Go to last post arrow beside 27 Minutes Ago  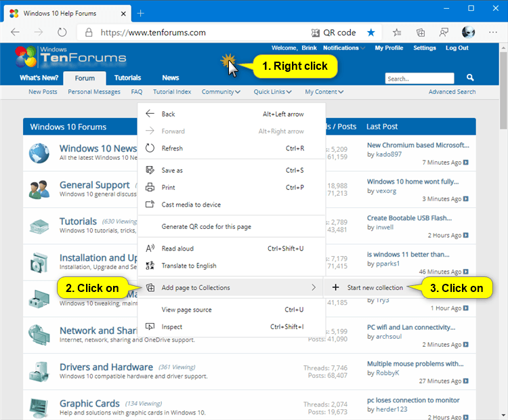pyautogui.click(x=466, y=381)
